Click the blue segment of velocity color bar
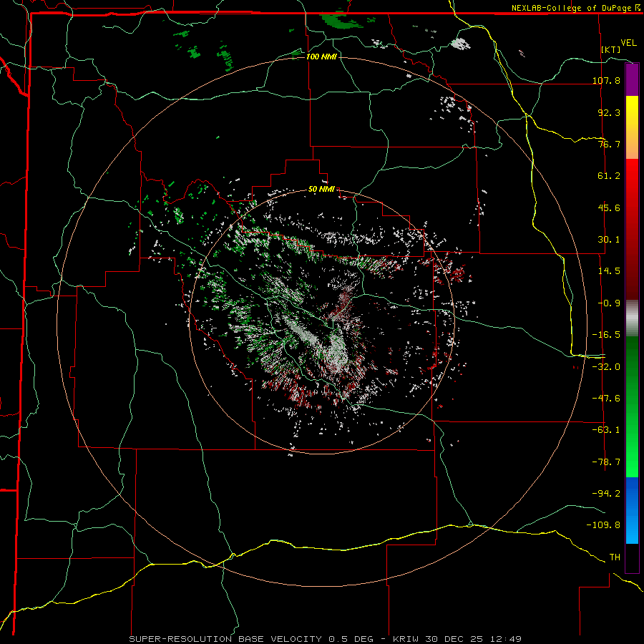Image resolution: width=644 pixels, height=644 pixels. (x=632, y=510)
